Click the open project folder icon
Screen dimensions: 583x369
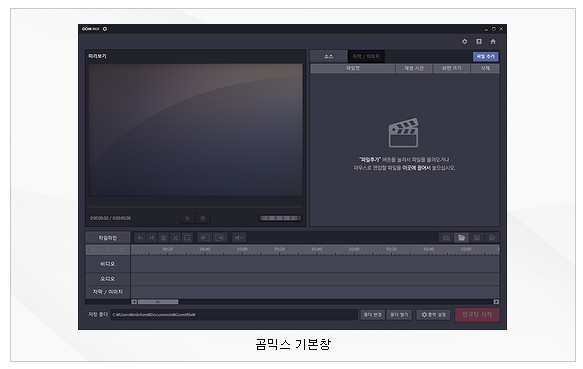461,238
